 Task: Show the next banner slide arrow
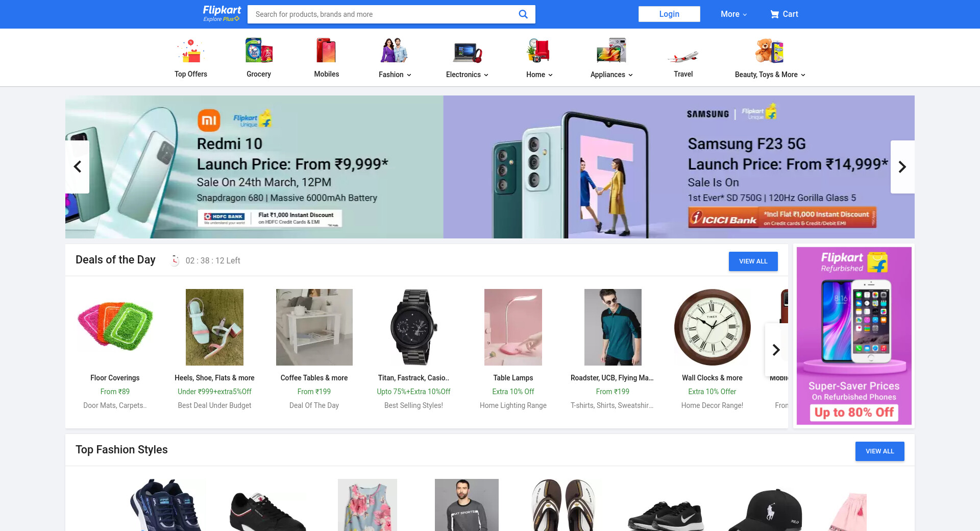pyautogui.click(x=902, y=167)
